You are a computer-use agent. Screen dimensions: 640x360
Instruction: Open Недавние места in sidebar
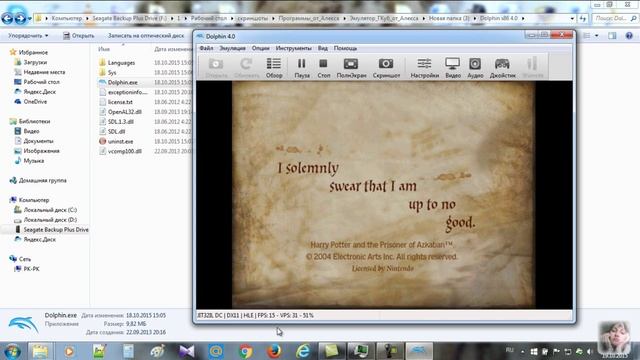(x=44, y=72)
